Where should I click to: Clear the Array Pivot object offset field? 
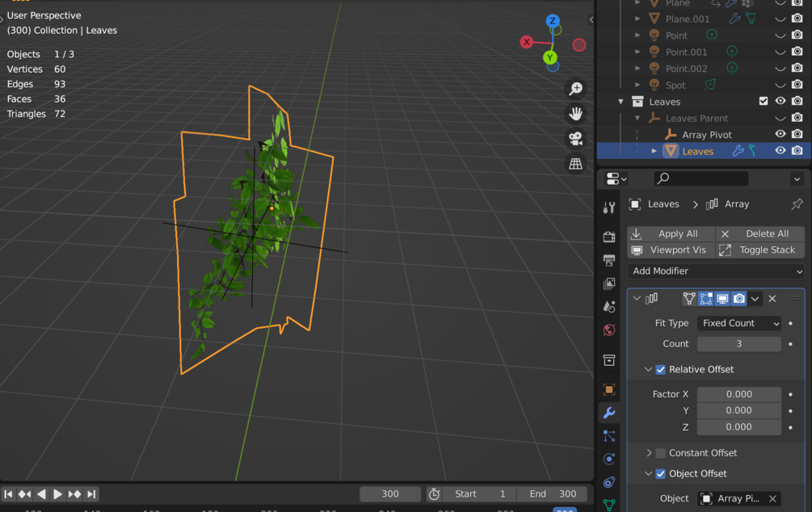[x=772, y=498]
